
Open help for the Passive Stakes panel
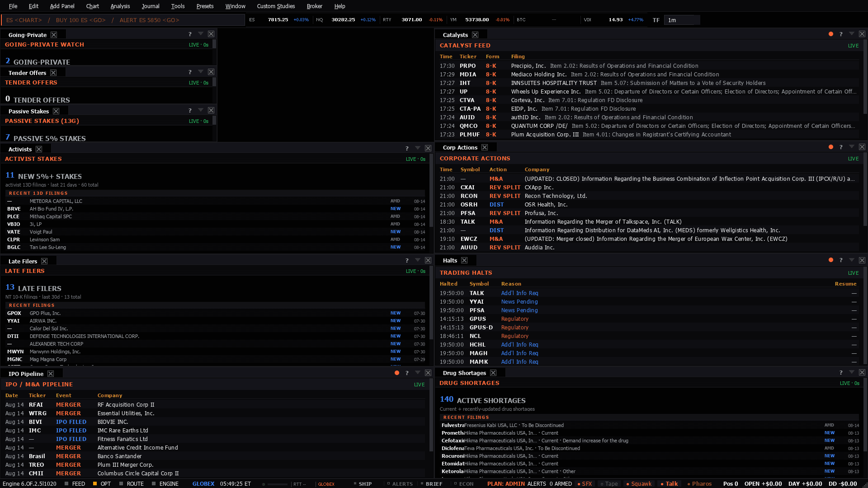click(190, 110)
